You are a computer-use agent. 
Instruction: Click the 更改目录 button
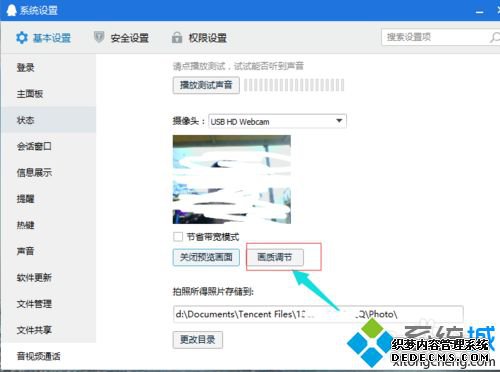[x=198, y=340]
